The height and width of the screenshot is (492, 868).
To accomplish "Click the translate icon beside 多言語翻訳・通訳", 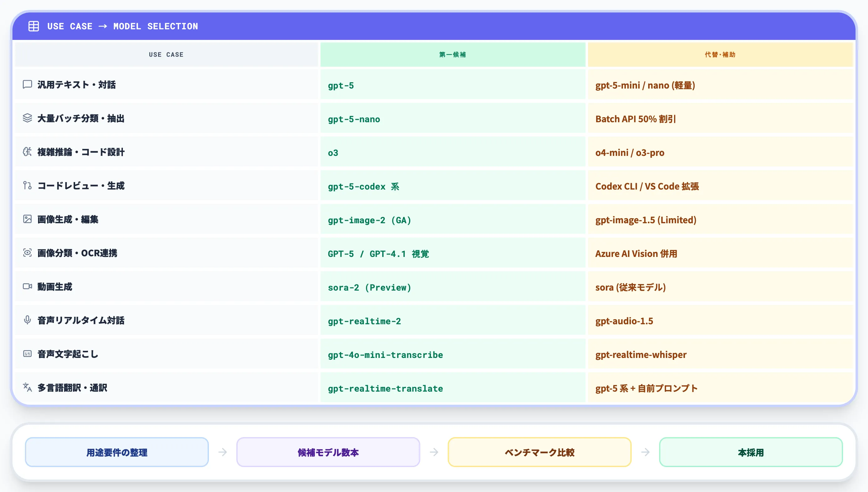I will point(27,388).
